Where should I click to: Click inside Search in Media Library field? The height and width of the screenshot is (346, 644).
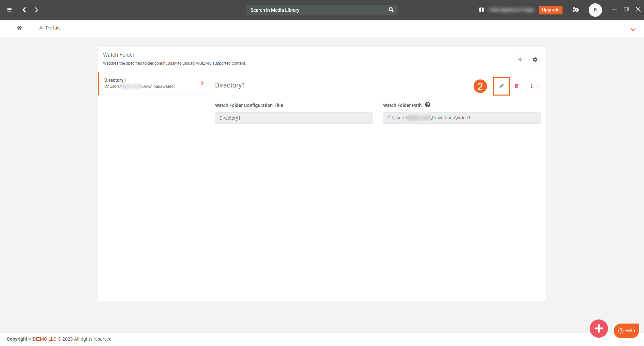tap(315, 10)
